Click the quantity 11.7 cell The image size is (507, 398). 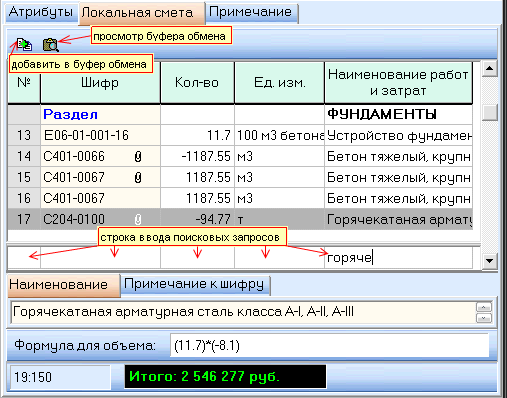197,135
